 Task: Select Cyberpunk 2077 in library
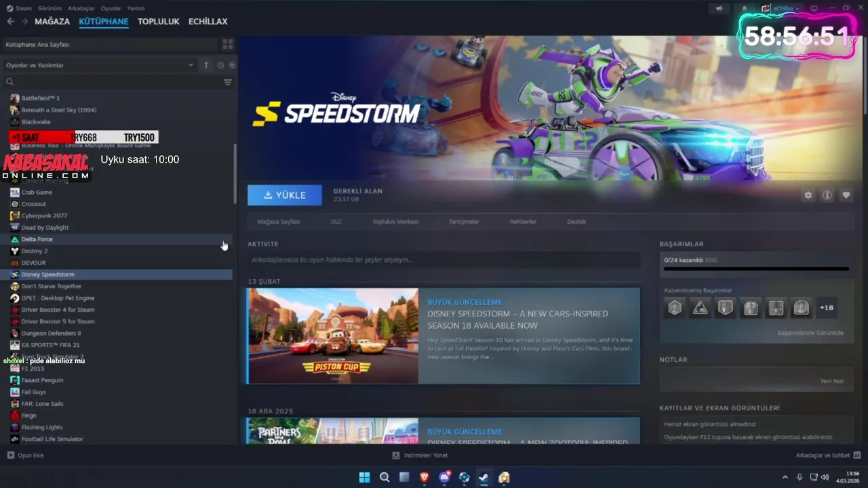click(x=44, y=216)
